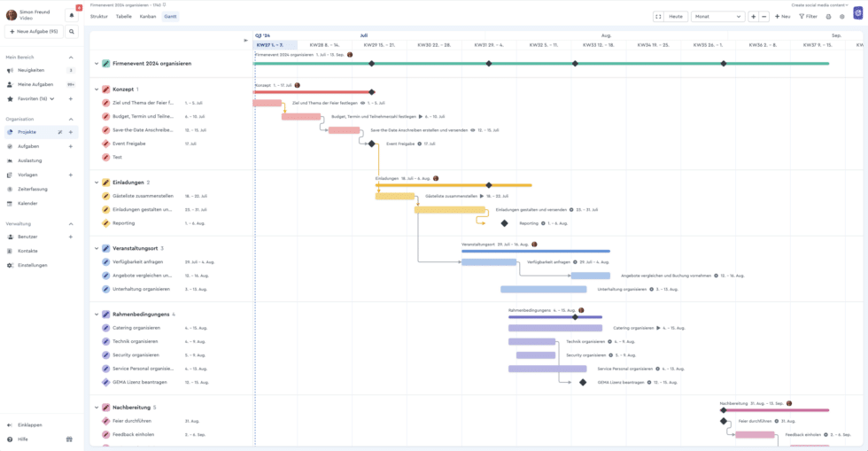The height and width of the screenshot is (451, 868).
Task: Jump to today with Heute button
Action: (x=676, y=17)
